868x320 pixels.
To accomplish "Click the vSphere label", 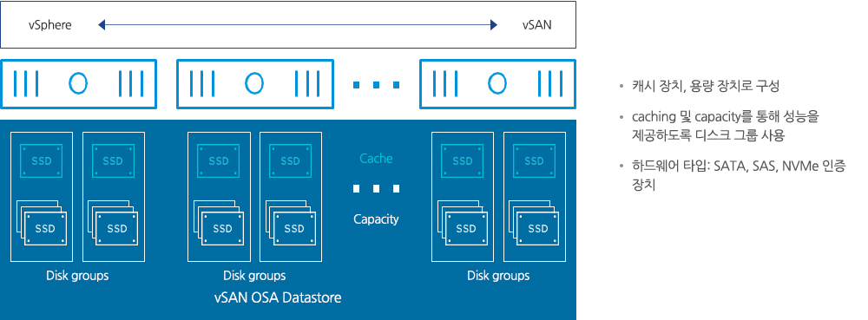I will [x=49, y=25].
